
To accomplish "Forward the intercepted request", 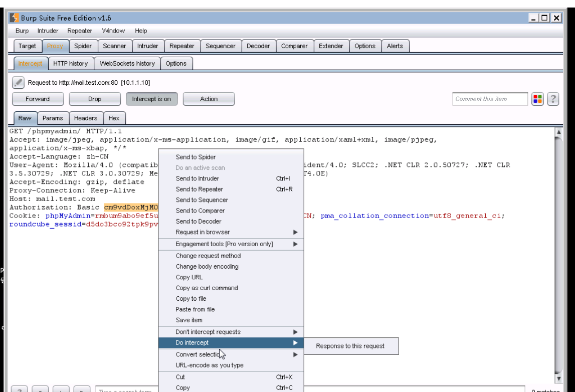I will [38, 99].
